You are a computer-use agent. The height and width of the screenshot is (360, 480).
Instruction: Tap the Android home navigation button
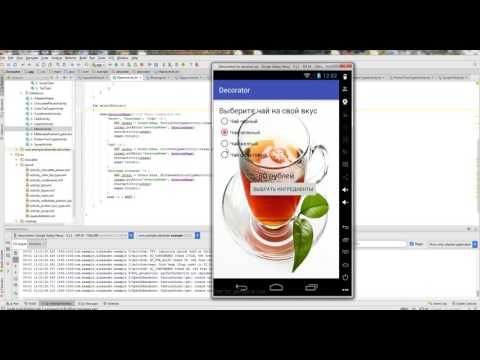pos(276,287)
